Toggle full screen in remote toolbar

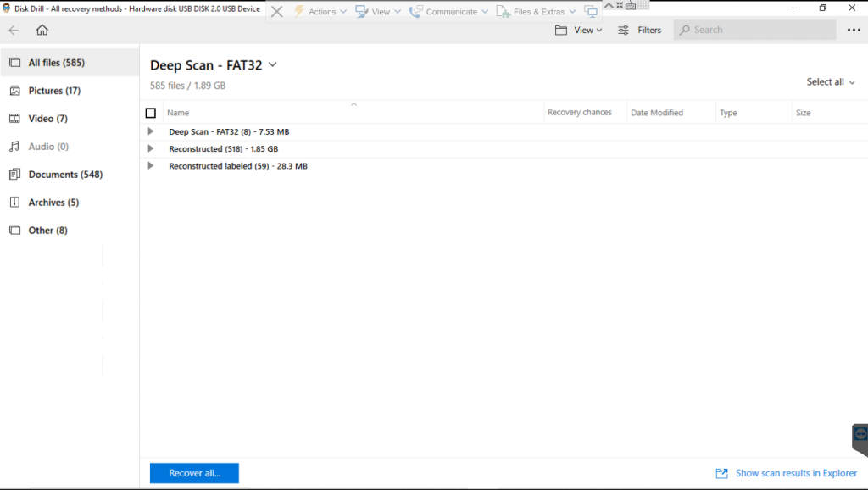click(620, 5)
